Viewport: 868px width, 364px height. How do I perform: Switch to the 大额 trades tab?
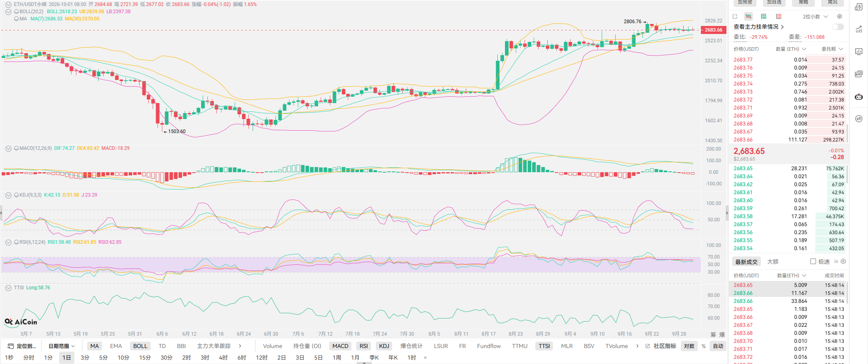(x=773, y=261)
